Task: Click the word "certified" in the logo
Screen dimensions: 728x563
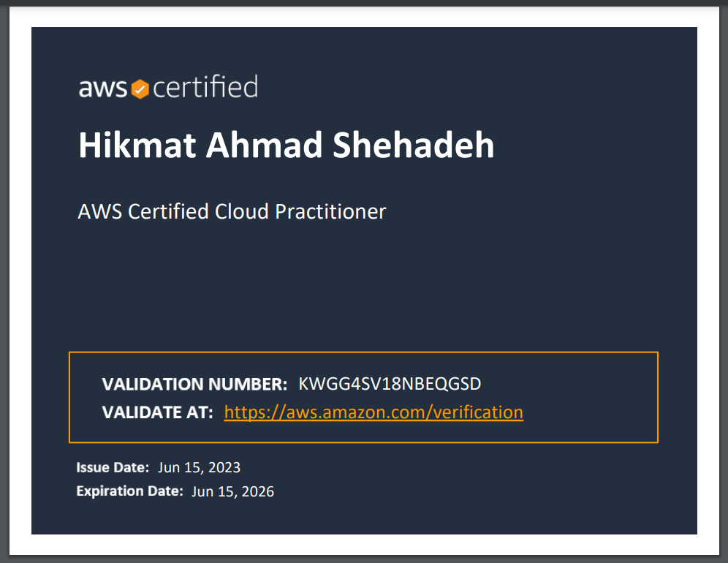Action: pos(205,88)
